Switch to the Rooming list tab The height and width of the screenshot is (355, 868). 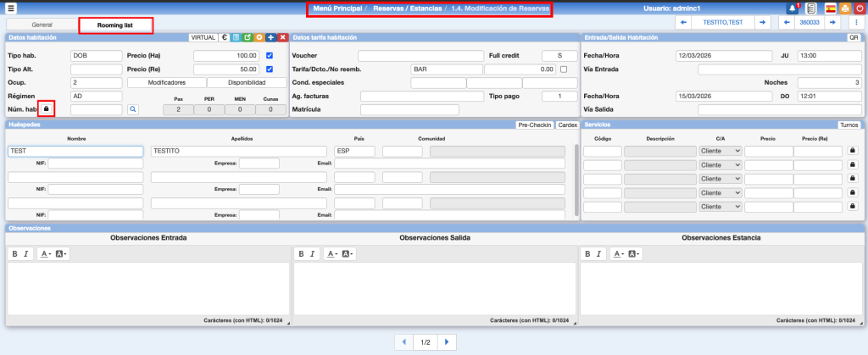click(115, 25)
